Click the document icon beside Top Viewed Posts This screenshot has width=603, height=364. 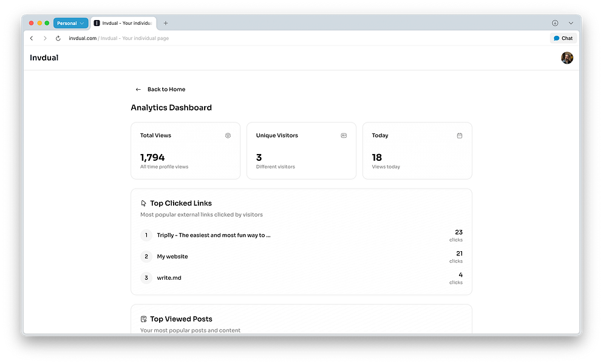(144, 319)
